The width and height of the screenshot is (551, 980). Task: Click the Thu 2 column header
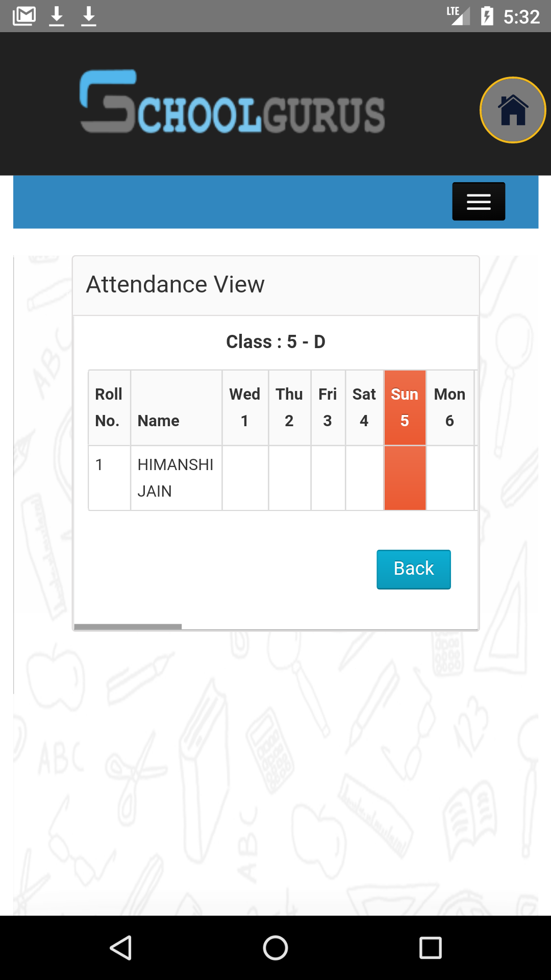coord(289,407)
